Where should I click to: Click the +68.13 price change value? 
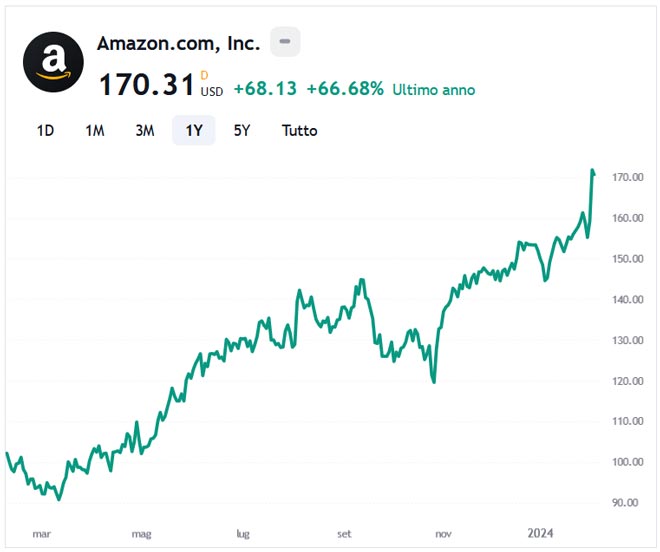point(265,89)
